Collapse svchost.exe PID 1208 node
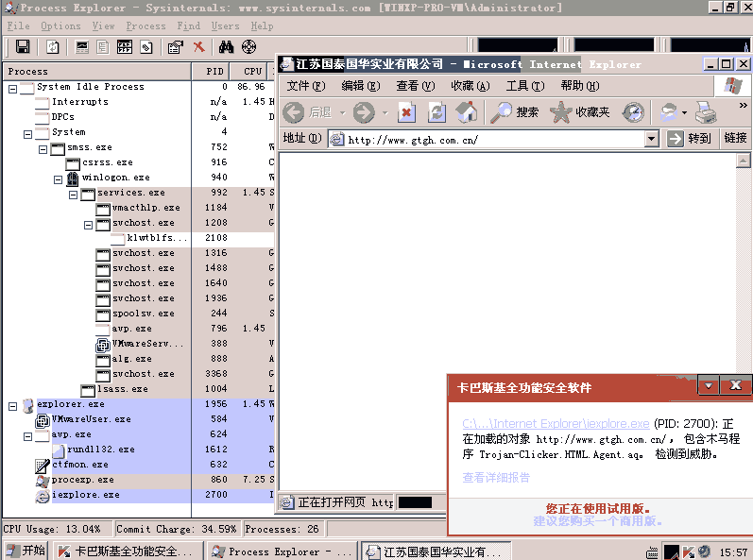 click(89, 225)
